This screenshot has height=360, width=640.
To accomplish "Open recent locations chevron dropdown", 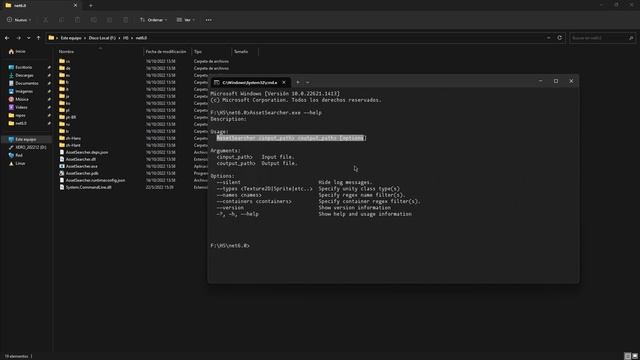I will click(29, 38).
